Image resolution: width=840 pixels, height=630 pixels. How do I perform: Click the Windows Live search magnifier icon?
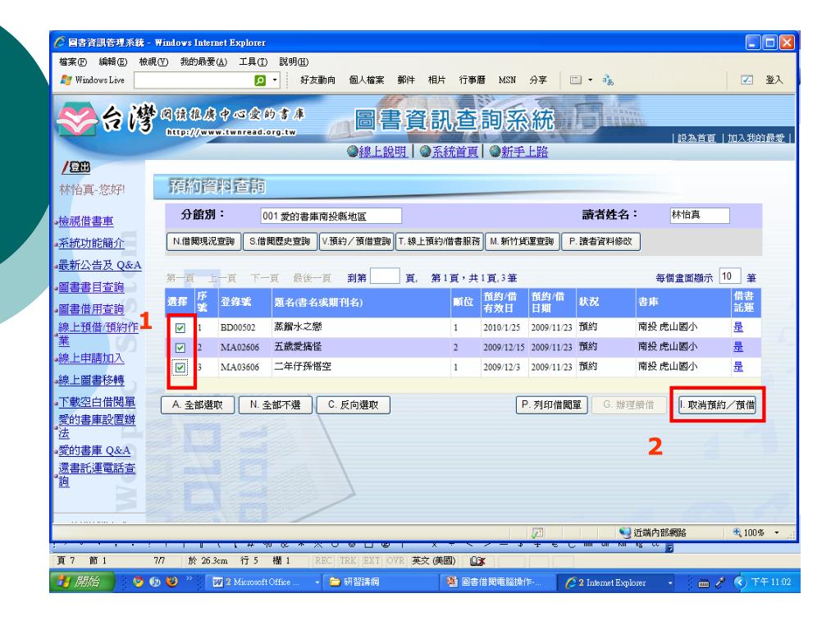point(260,80)
